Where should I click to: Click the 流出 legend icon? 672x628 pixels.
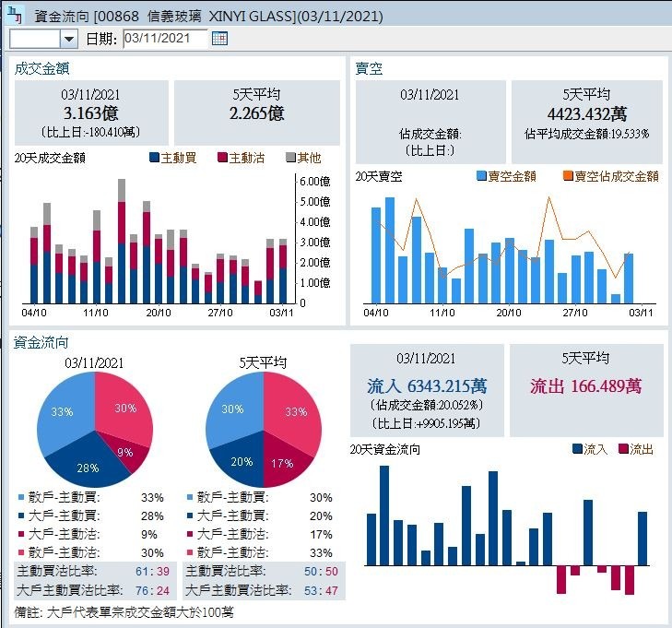point(623,449)
